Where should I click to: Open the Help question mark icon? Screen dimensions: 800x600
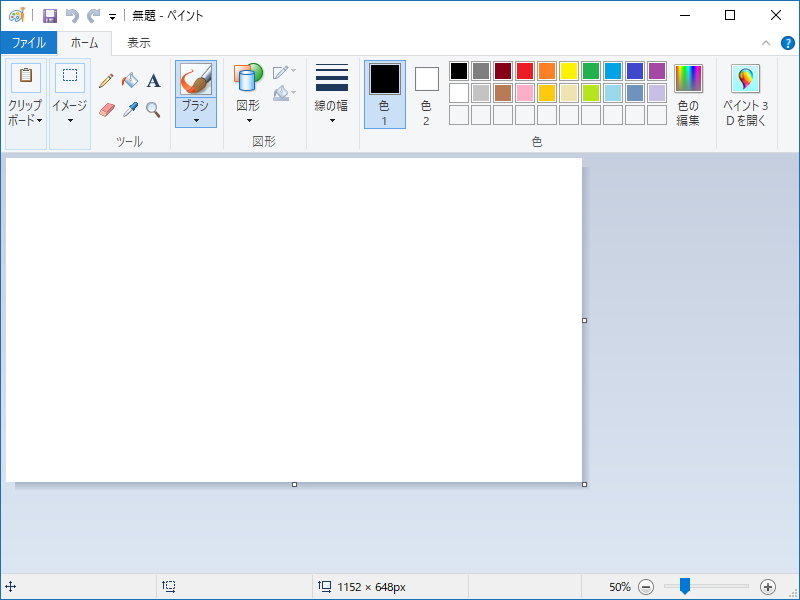[x=788, y=43]
